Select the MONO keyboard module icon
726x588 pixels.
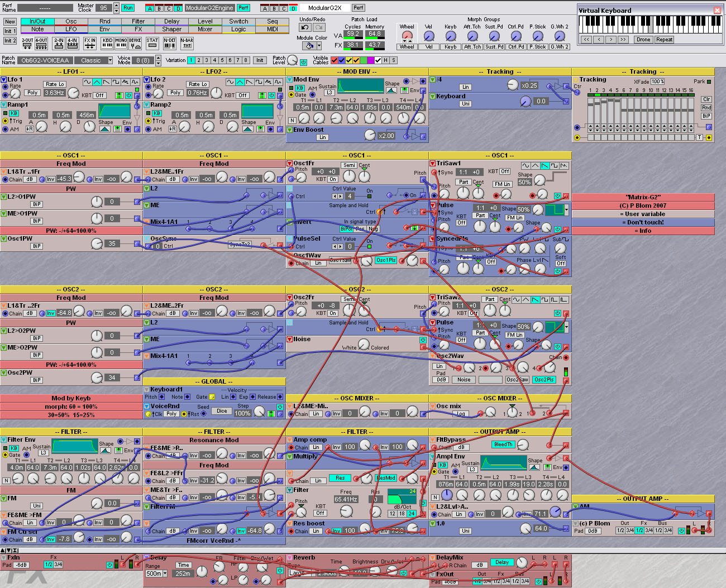point(121,43)
